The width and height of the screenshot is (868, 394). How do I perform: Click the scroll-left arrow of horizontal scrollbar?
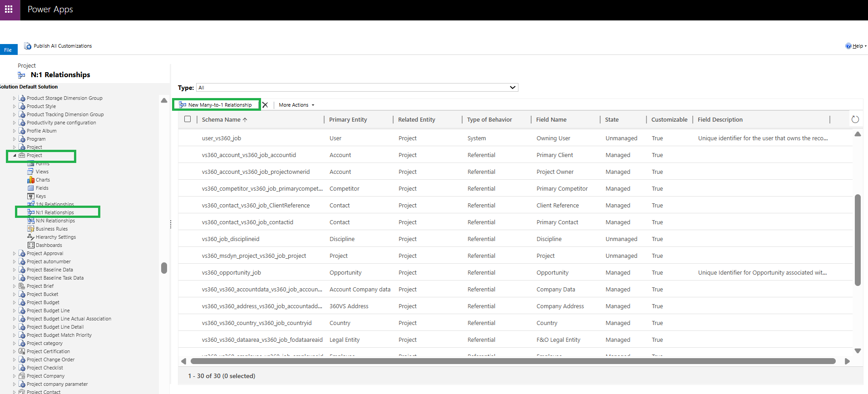coord(183,361)
